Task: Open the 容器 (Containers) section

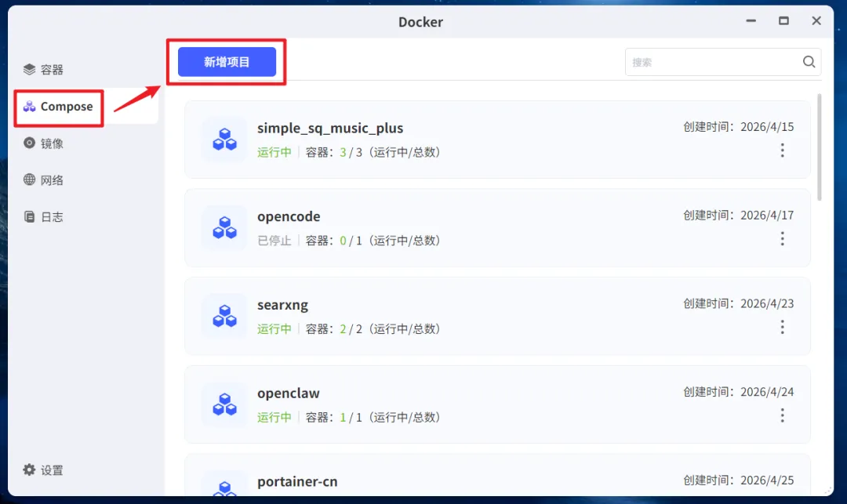Action: [x=86, y=70]
